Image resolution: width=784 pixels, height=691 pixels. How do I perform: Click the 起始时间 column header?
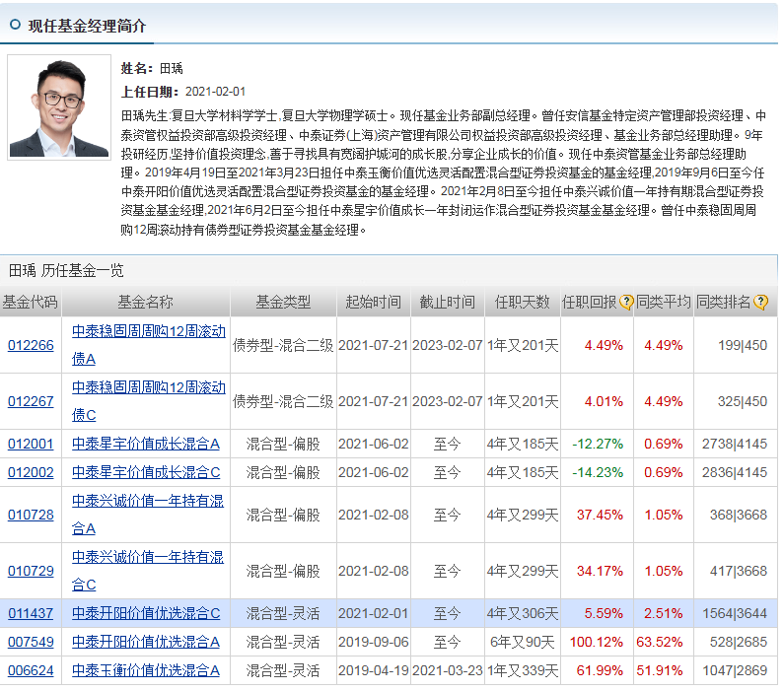(x=373, y=302)
